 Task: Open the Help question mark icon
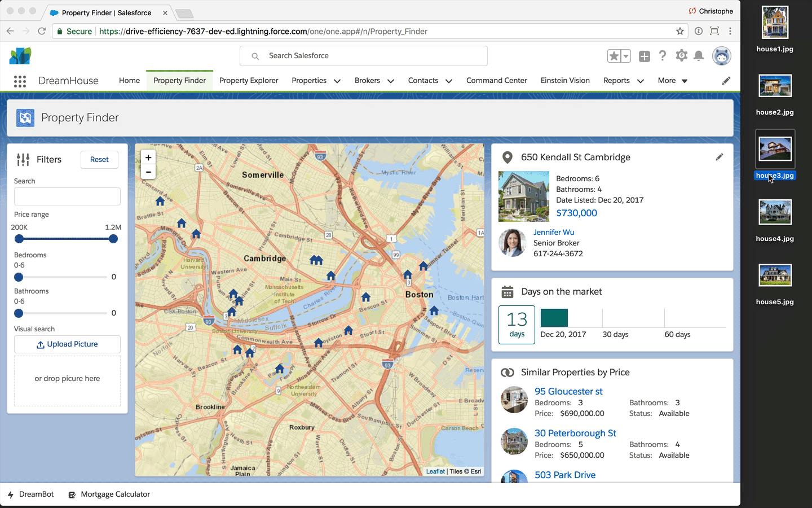[663, 55]
